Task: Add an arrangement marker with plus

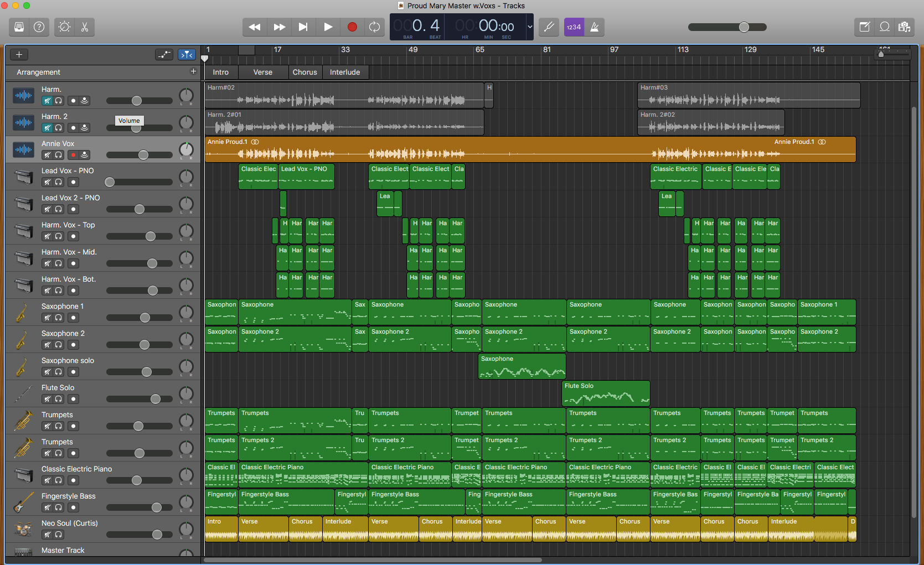Action: coord(193,71)
